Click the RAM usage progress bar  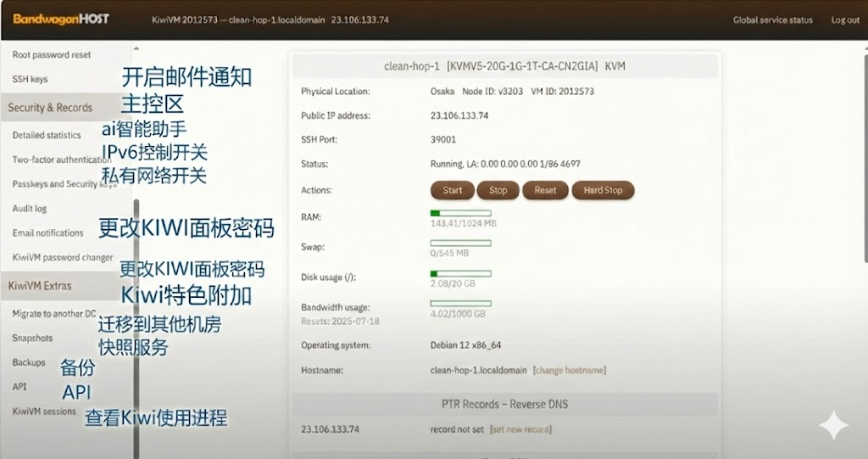click(x=460, y=213)
